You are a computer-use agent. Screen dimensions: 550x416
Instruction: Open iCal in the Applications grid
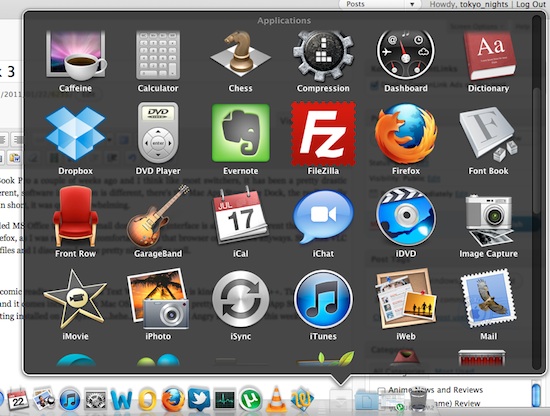pos(241,216)
